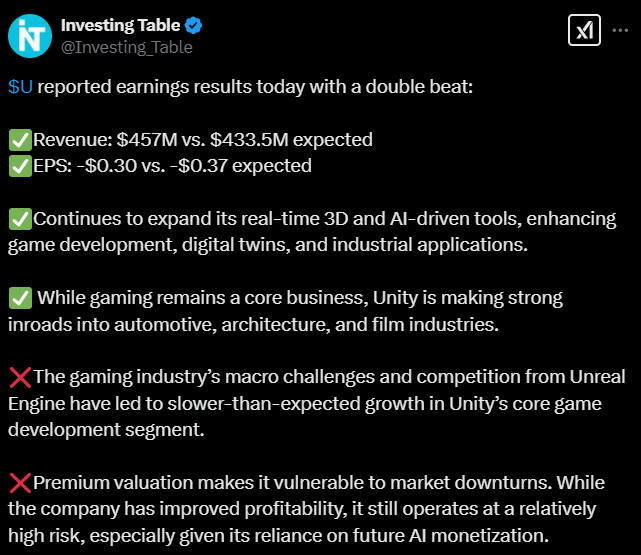The image size is (641, 555).
Task: Click red X before 'The gaming industry's'
Action: [19, 377]
